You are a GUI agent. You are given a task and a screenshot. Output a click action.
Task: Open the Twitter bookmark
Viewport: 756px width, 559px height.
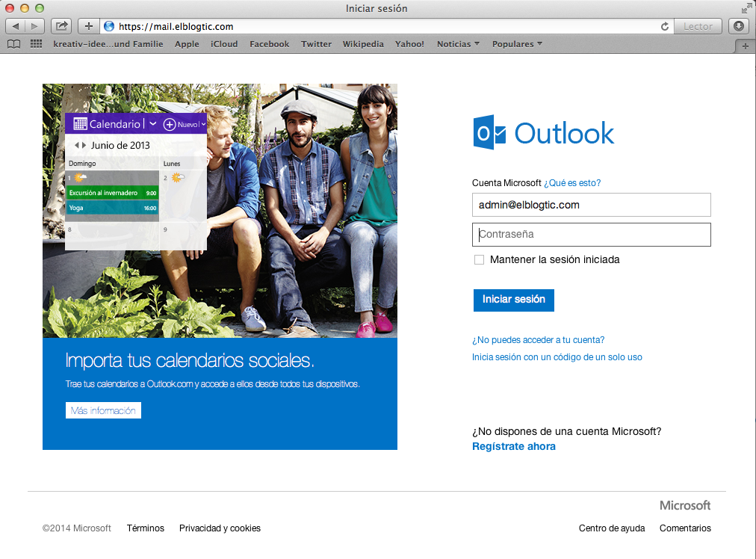[x=316, y=44]
